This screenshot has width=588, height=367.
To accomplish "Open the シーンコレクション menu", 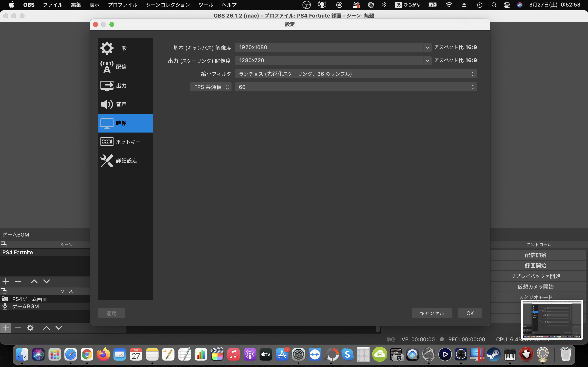I will (x=168, y=5).
